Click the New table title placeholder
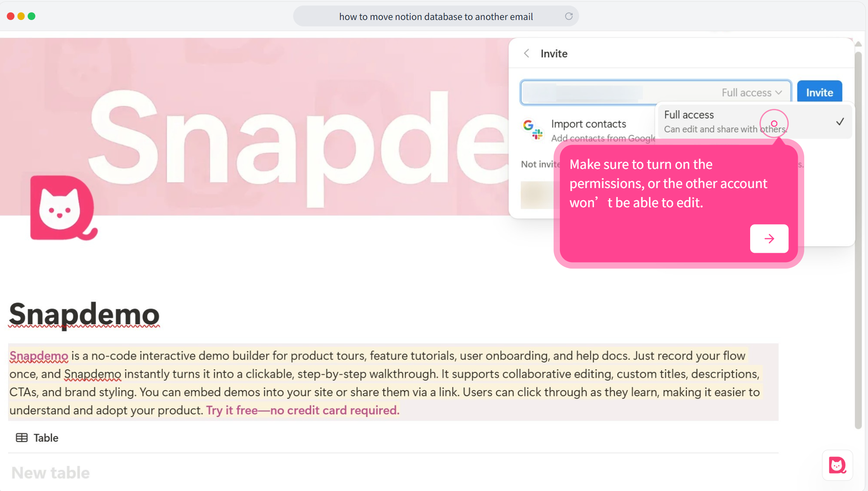 tap(51, 473)
